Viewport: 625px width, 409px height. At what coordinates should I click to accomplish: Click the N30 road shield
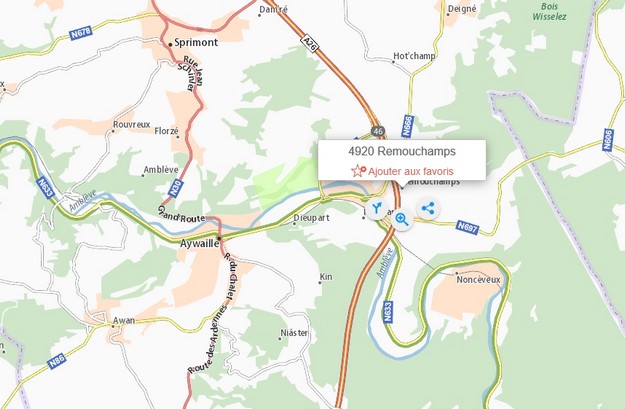[x=176, y=188]
